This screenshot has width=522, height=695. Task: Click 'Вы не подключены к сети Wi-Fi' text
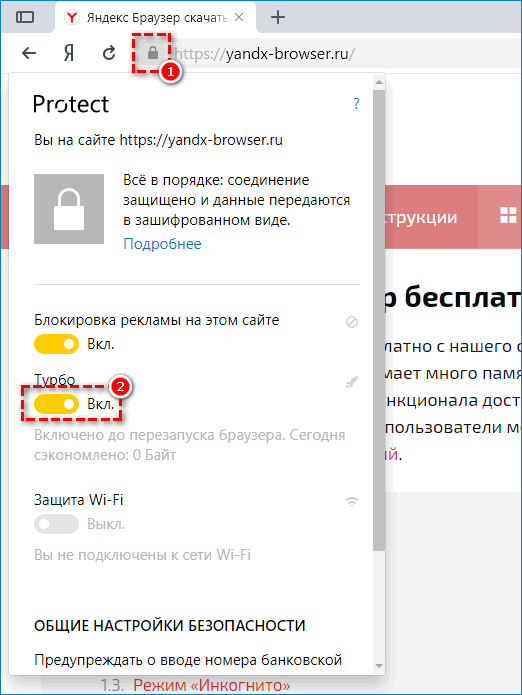click(x=142, y=555)
